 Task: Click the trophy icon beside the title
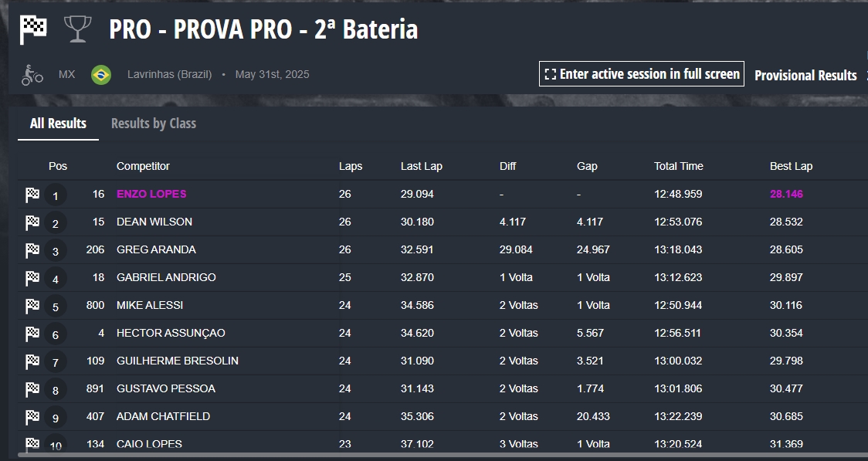pos(77,29)
